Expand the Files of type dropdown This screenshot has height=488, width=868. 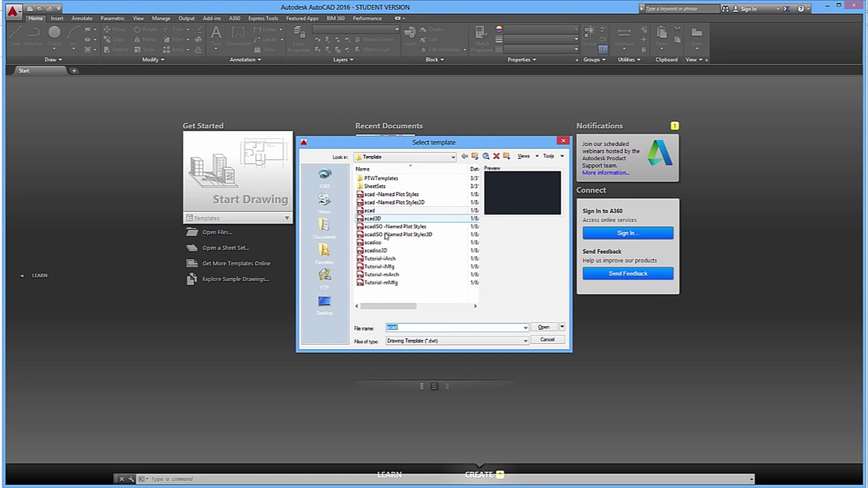click(525, 341)
